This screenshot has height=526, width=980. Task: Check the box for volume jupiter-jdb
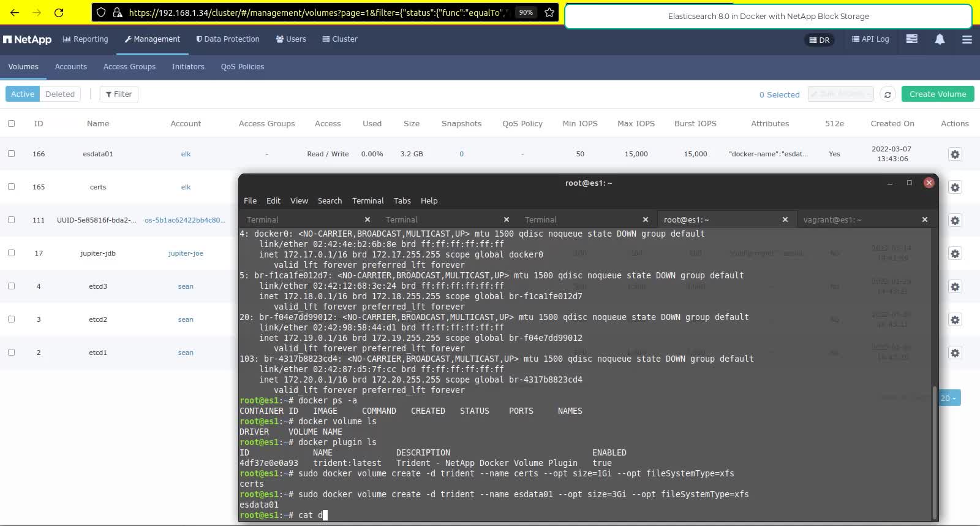coord(11,253)
